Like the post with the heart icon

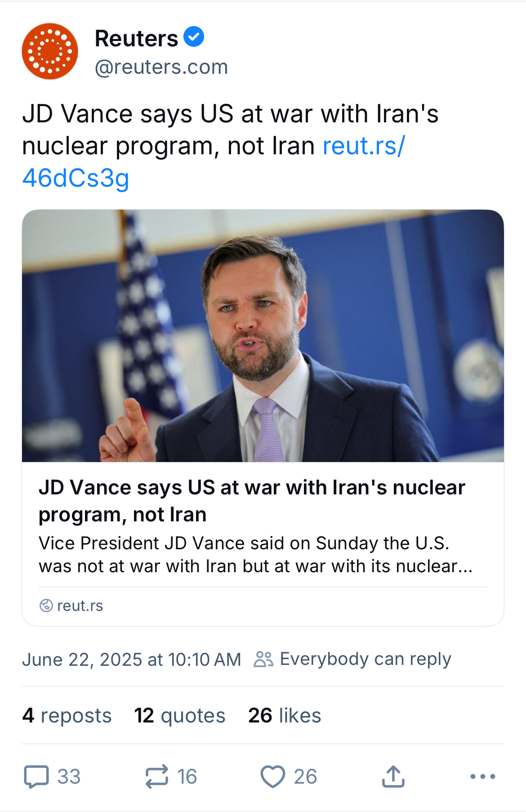click(272, 776)
